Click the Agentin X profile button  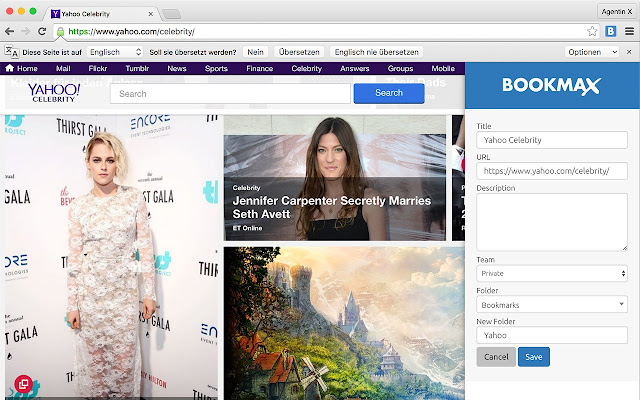tap(617, 11)
